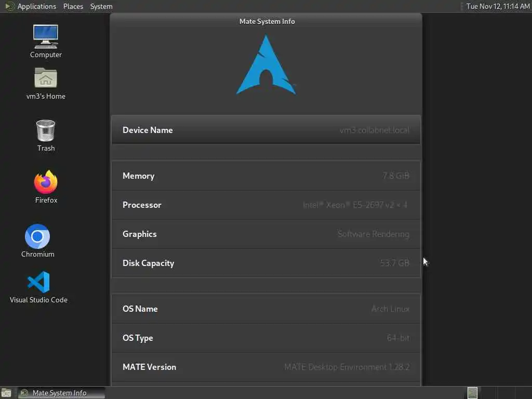Open the Applications menu
The height and width of the screenshot is (399, 532).
[x=37, y=6]
